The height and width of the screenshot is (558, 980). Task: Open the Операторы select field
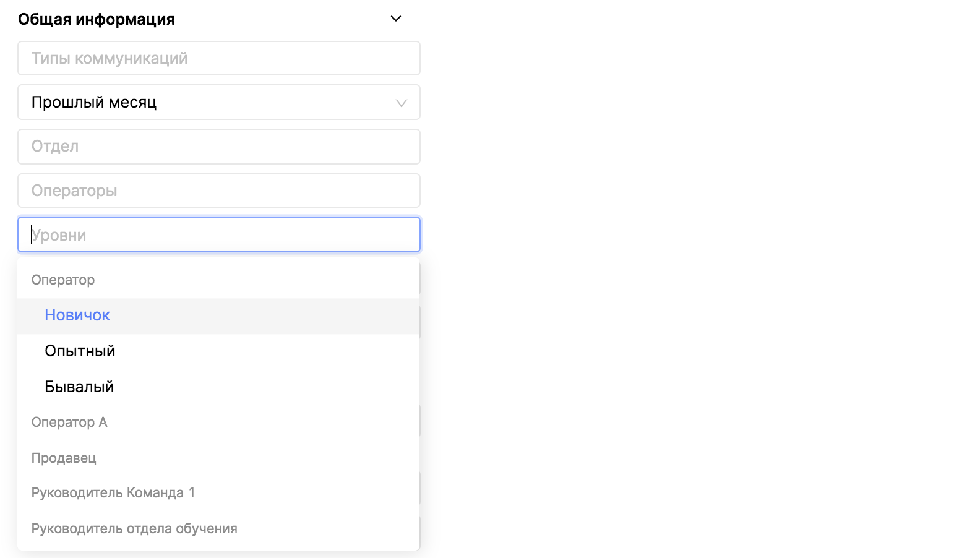coord(219,191)
